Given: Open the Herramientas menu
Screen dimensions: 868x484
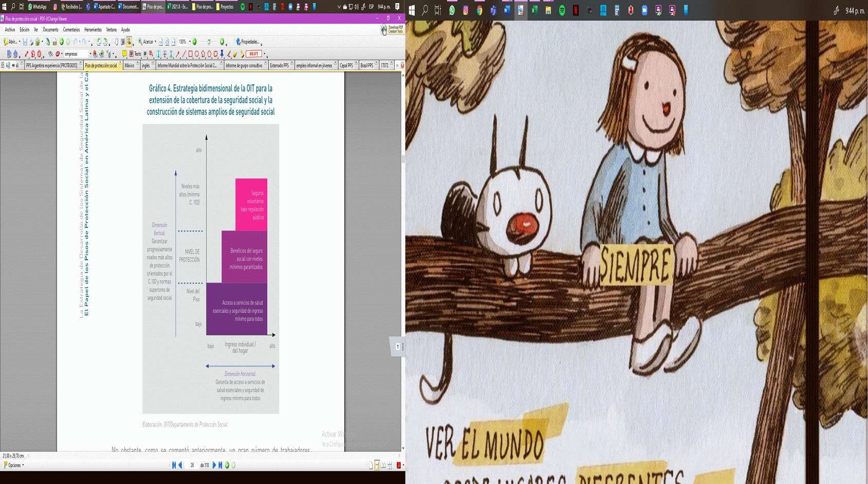Looking at the screenshot, I should pos(93,29).
